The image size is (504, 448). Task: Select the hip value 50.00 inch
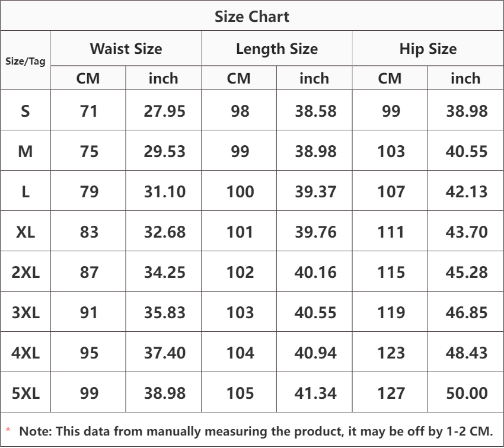[x=467, y=393]
